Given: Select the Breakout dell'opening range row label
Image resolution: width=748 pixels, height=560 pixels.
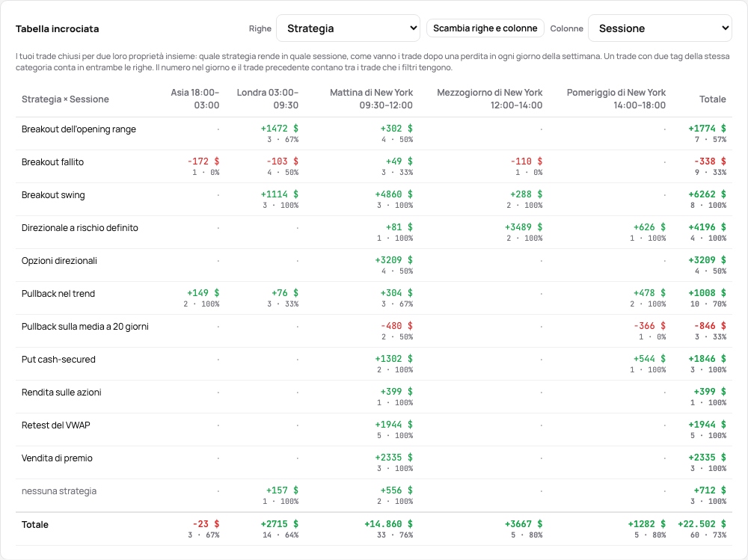Looking at the screenshot, I should click(x=79, y=129).
